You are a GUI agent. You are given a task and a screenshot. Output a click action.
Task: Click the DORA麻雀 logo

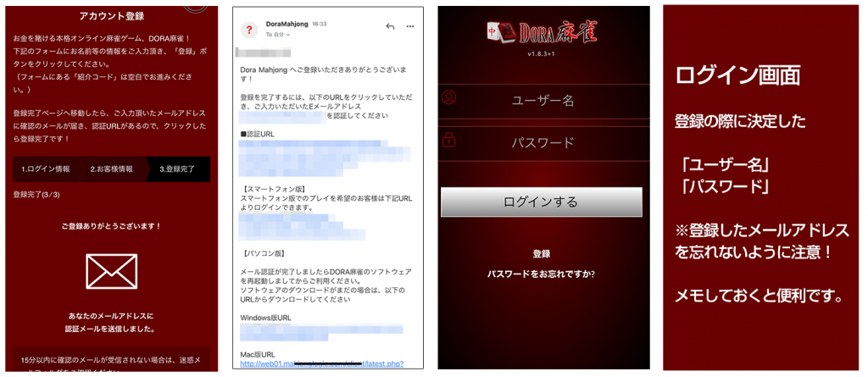(542, 33)
